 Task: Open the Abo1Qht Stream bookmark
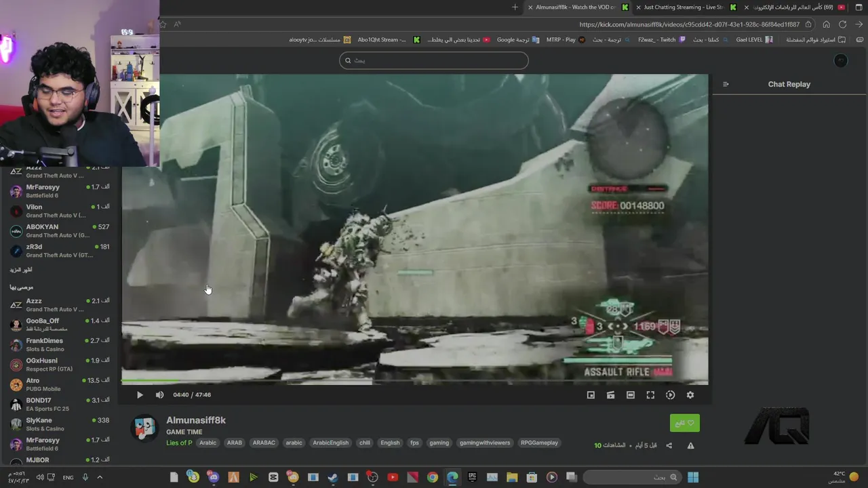389,40
